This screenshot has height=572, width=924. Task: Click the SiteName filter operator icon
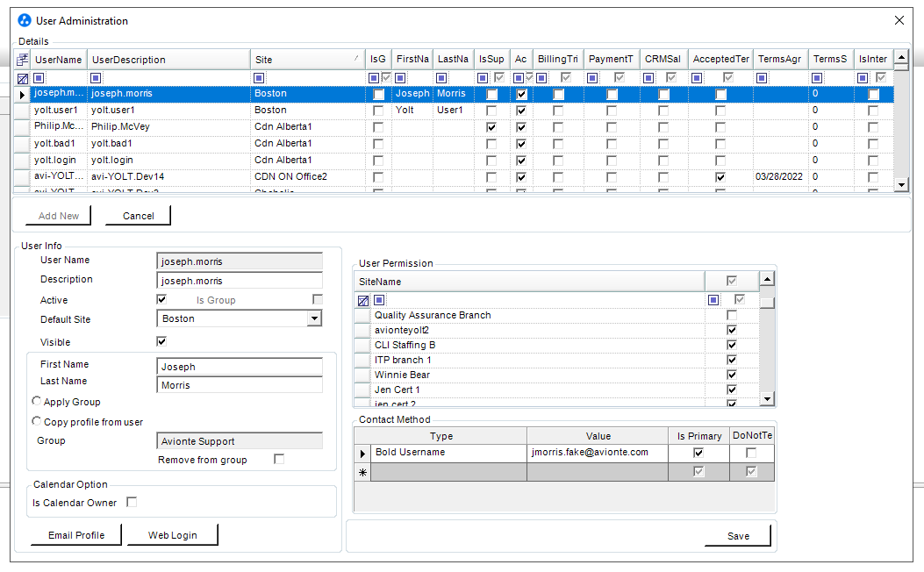[380, 300]
